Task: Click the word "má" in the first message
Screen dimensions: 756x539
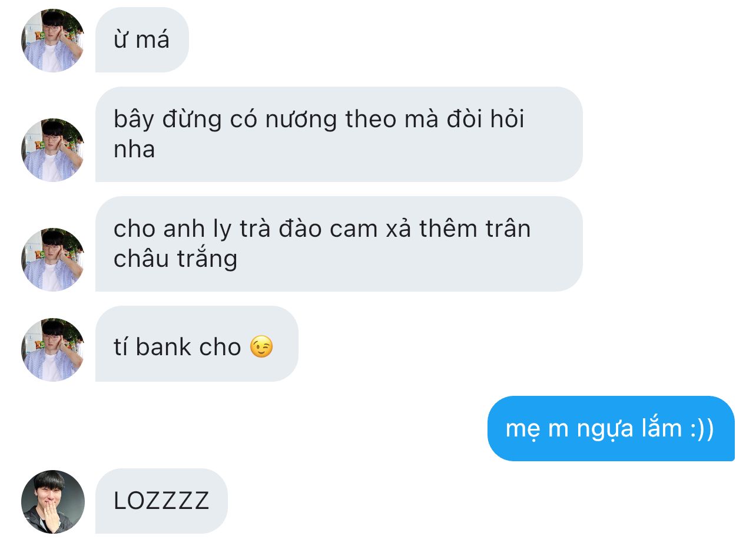Action: click(153, 40)
